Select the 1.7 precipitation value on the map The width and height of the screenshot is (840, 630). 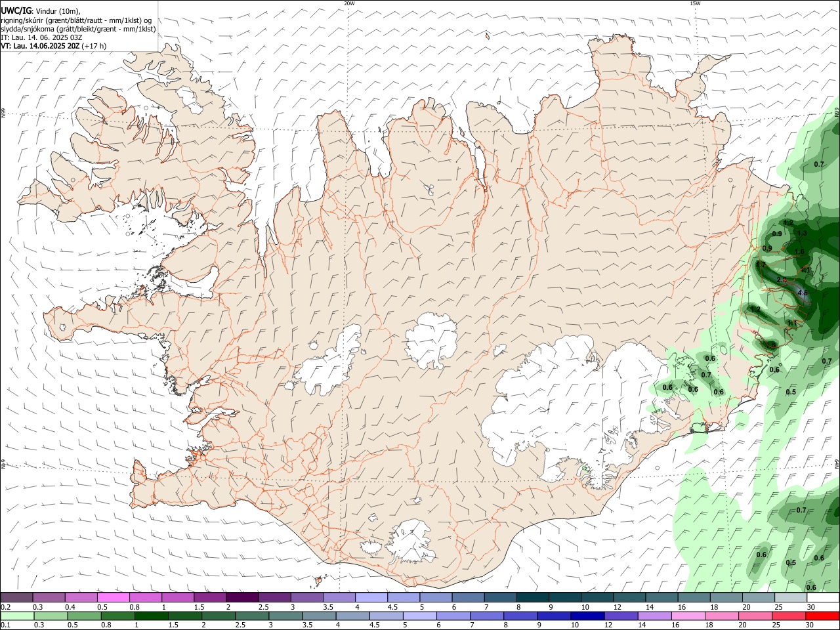(761, 264)
